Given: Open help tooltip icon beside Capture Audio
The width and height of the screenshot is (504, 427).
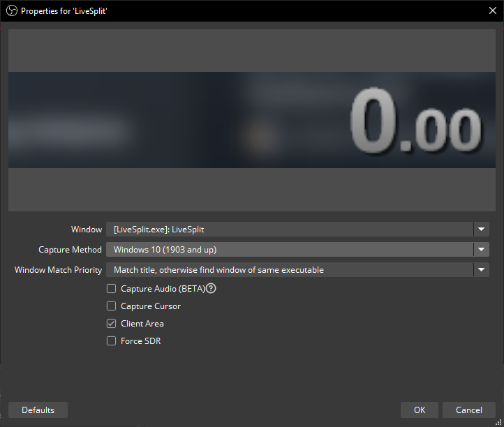Looking at the screenshot, I should [211, 289].
